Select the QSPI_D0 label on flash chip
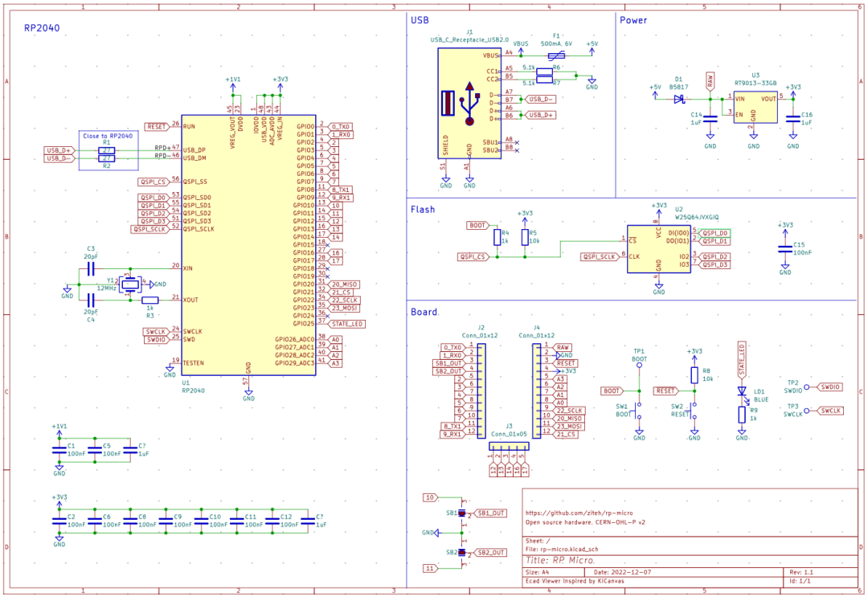 714,234
